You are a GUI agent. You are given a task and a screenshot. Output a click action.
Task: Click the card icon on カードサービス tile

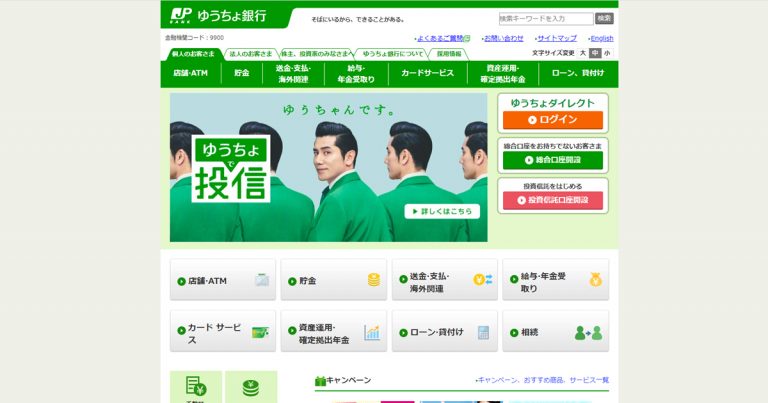[260, 332]
